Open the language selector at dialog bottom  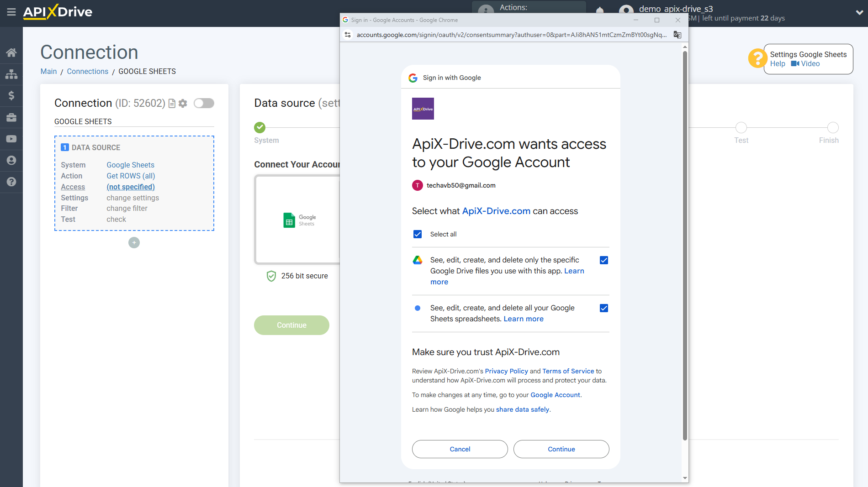tap(436, 482)
